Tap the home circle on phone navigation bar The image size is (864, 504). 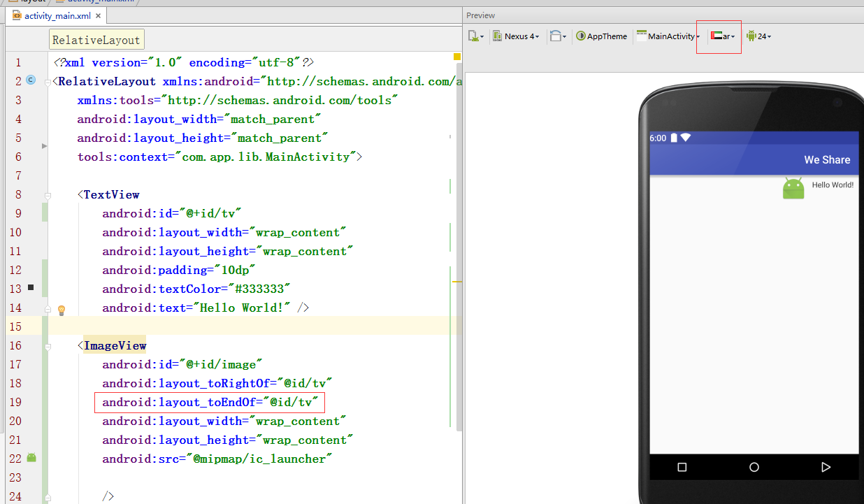pyautogui.click(x=754, y=467)
